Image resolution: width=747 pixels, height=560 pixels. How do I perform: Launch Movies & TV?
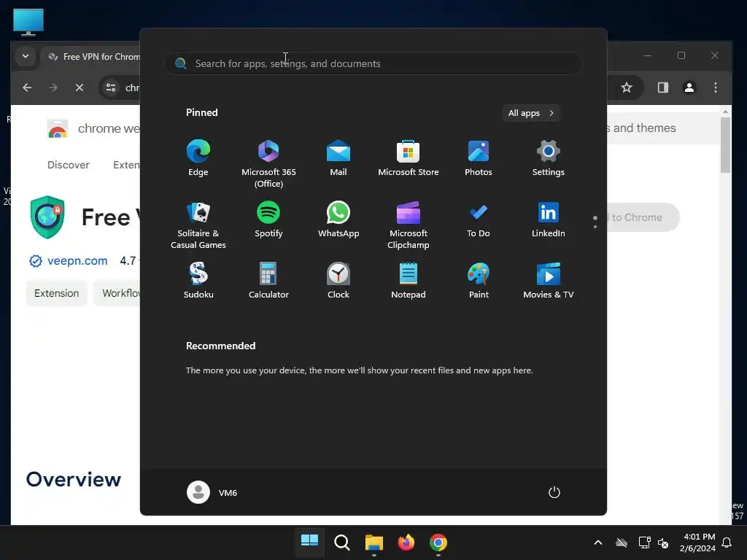click(x=549, y=281)
